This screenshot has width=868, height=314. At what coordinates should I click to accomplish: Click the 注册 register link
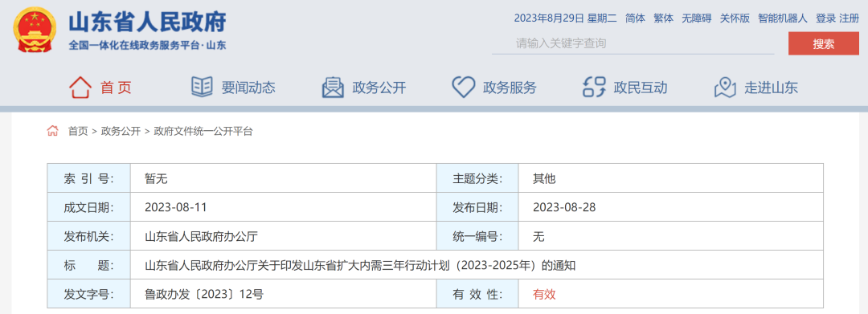tap(850, 18)
